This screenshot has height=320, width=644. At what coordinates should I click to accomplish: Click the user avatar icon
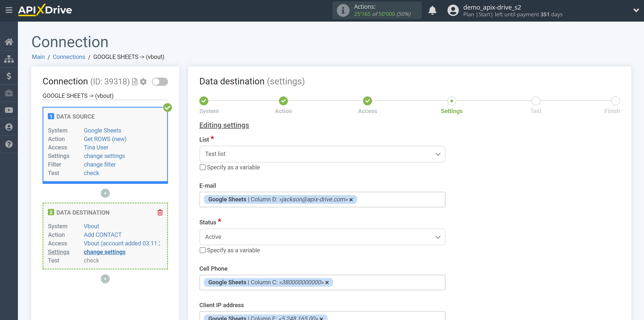(453, 11)
